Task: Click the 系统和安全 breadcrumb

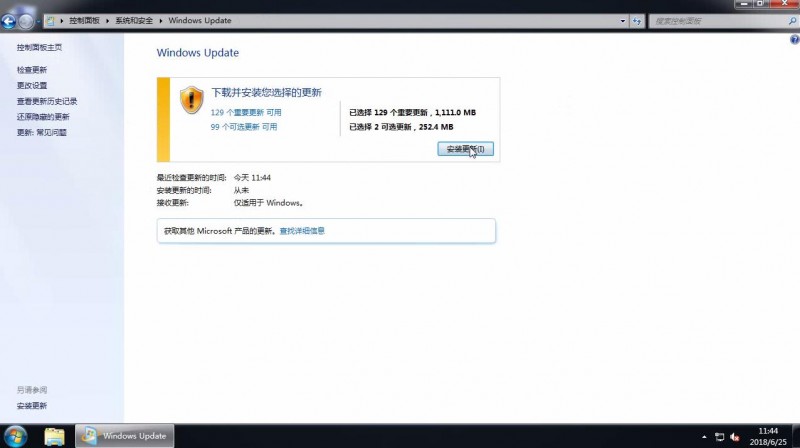Action: pyautogui.click(x=134, y=21)
